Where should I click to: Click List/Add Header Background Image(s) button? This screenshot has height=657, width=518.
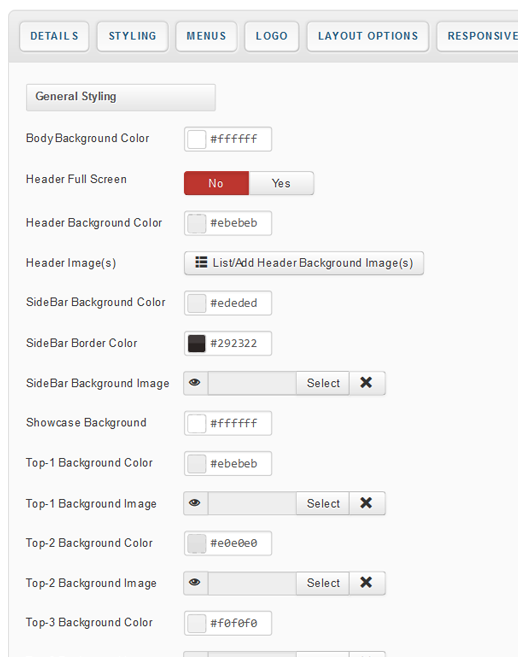(x=304, y=263)
